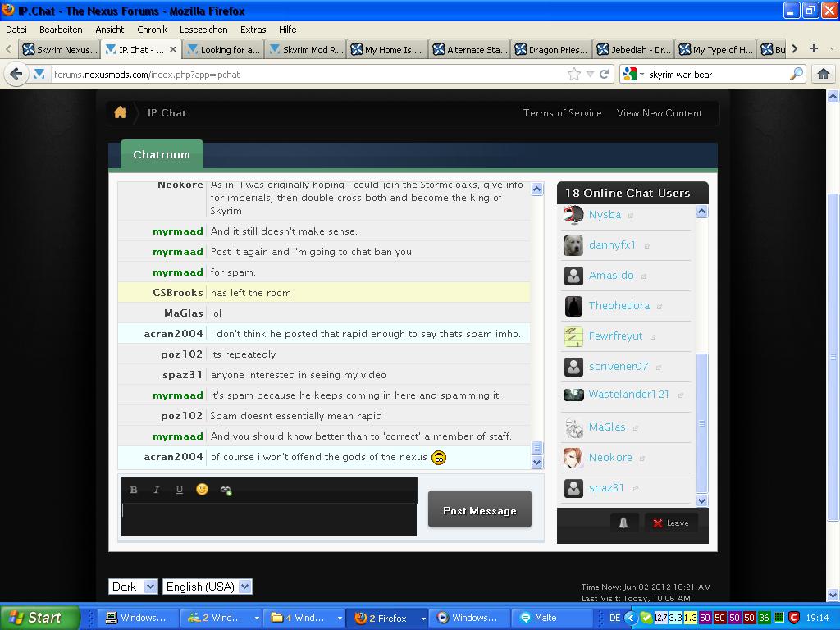Open dannyfx1's user menu icon
Image resolution: width=840 pixels, height=630 pixels.
tap(646, 246)
